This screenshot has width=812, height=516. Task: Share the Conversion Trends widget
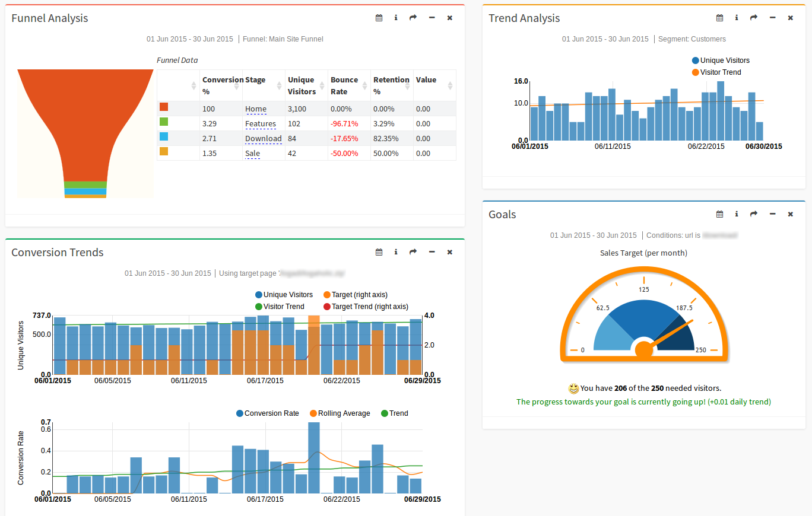point(413,252)
